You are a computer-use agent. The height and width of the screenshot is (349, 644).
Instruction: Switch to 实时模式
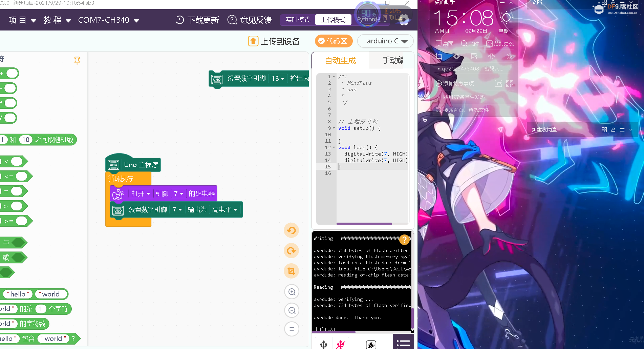(298, 20)
